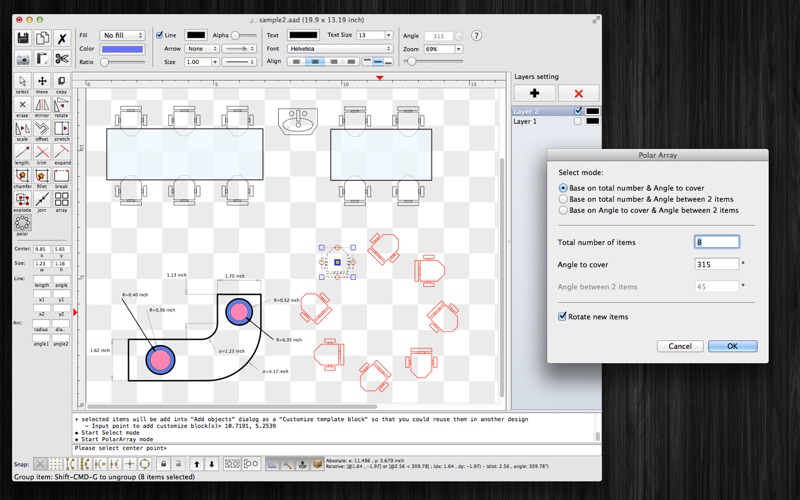800x500 pixels.
Task: Uncheck the Rotate new items checkbox
Action: tap(563, 317)
